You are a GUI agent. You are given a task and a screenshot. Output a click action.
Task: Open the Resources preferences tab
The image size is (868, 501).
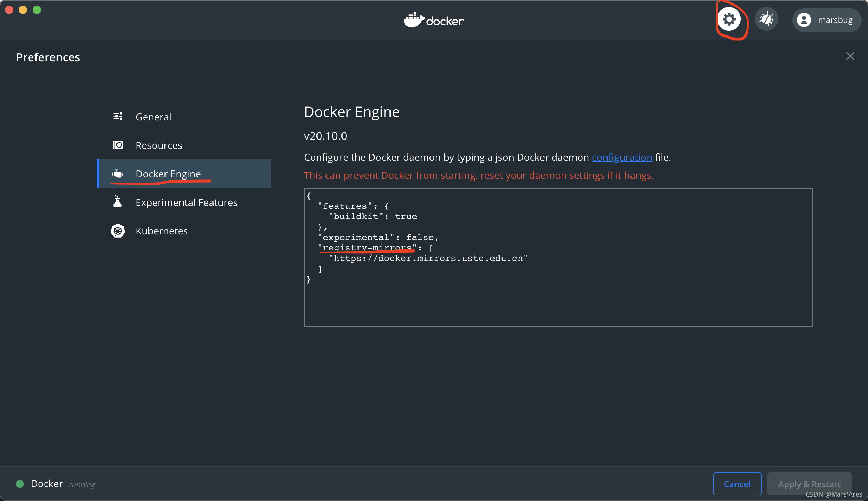[184, 145]
